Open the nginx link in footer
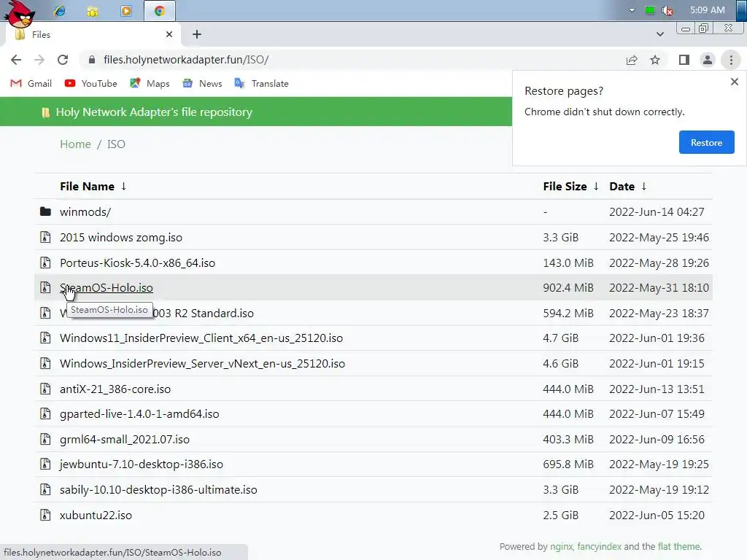The height and width of the screenshot is (560, 747). click(562, 547)
